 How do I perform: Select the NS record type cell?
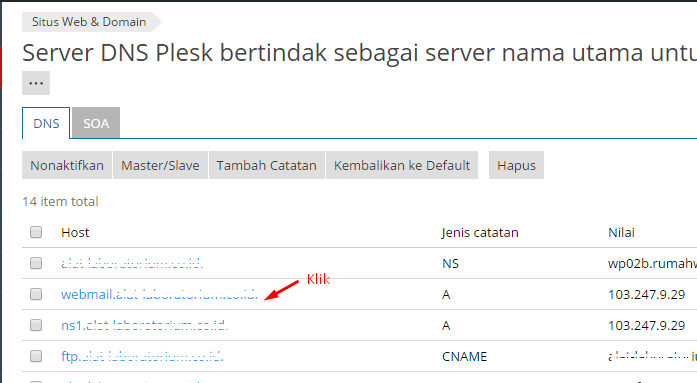tap(450, 263)
